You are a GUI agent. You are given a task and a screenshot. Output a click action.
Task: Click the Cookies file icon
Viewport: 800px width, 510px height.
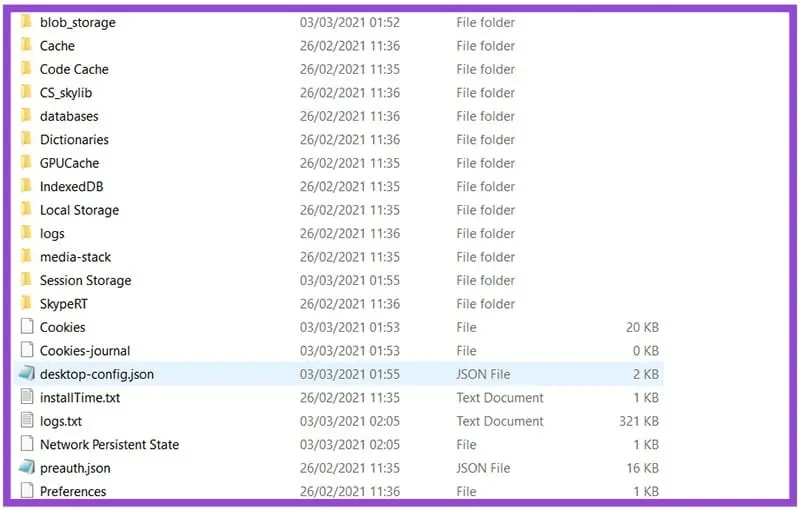27,327
